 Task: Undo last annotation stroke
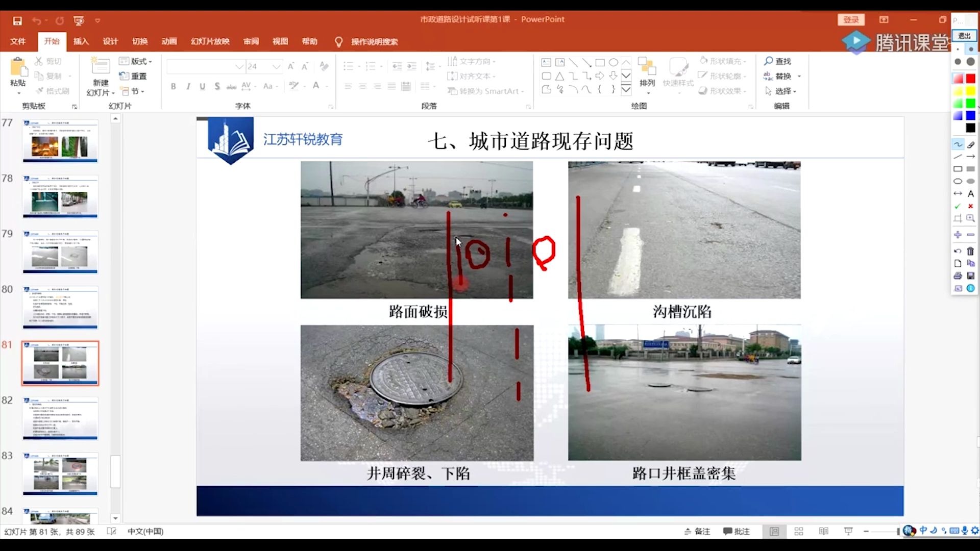[957, 251]
